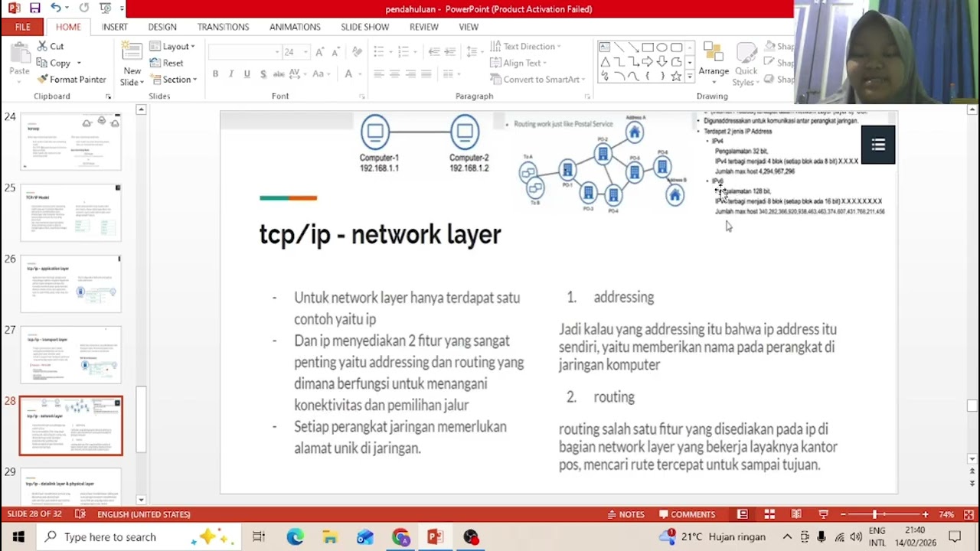Activate the Format Painter
Image resolution: width=980 pixels, height=551 pixels.
click(x=71, y=80)
